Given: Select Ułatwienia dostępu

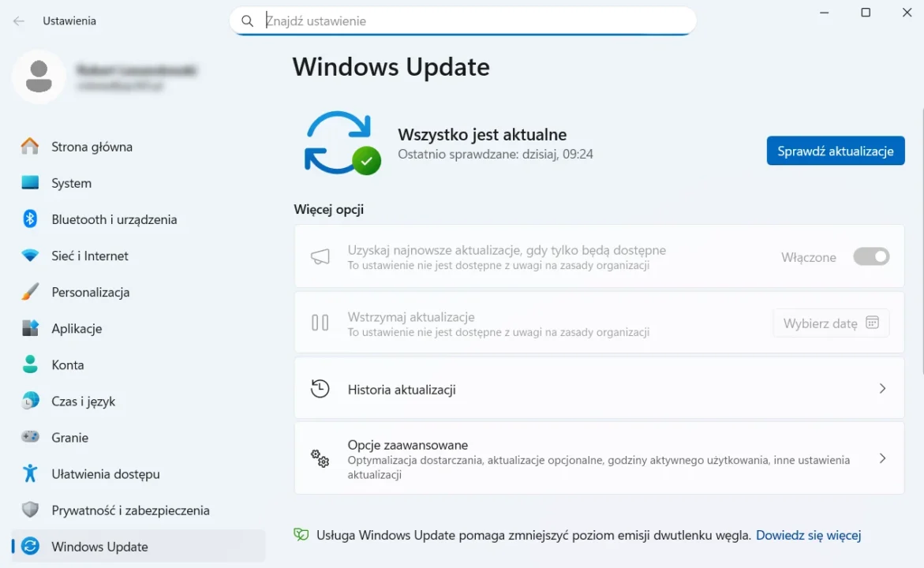Looking at the screenshot, I should pos(139,473).
